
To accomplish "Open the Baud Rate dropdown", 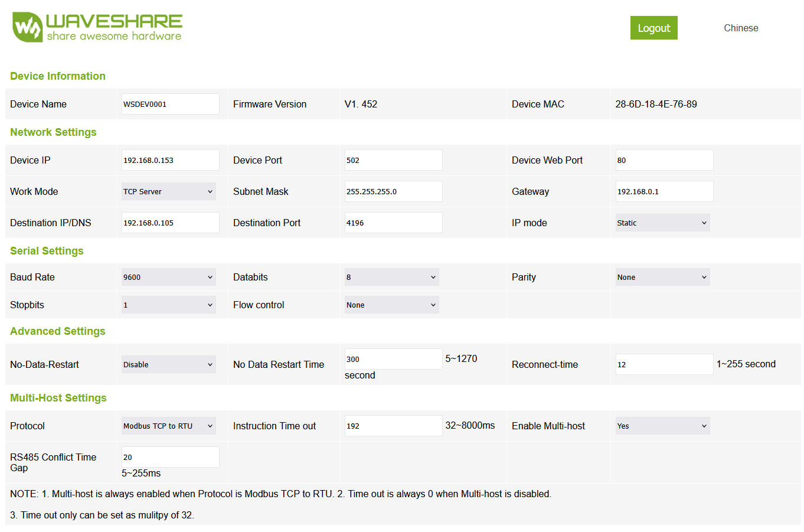I will click(168, 277).
